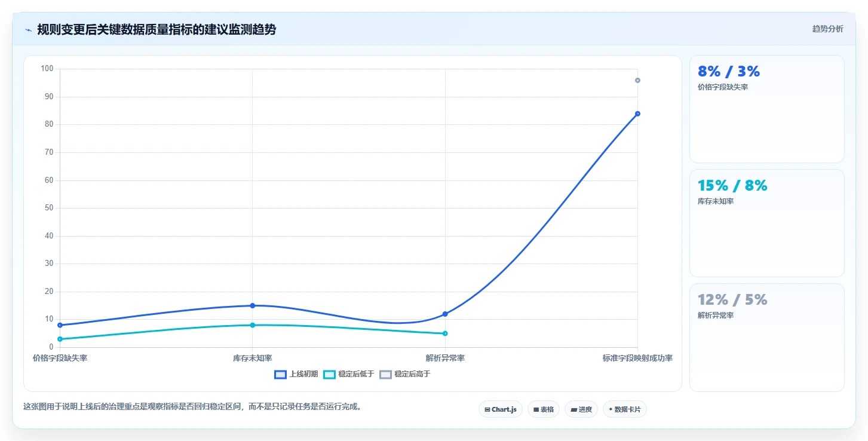Click the y-axis value 100
This screenshot has height=441, width=868.
tap(47, 69)
